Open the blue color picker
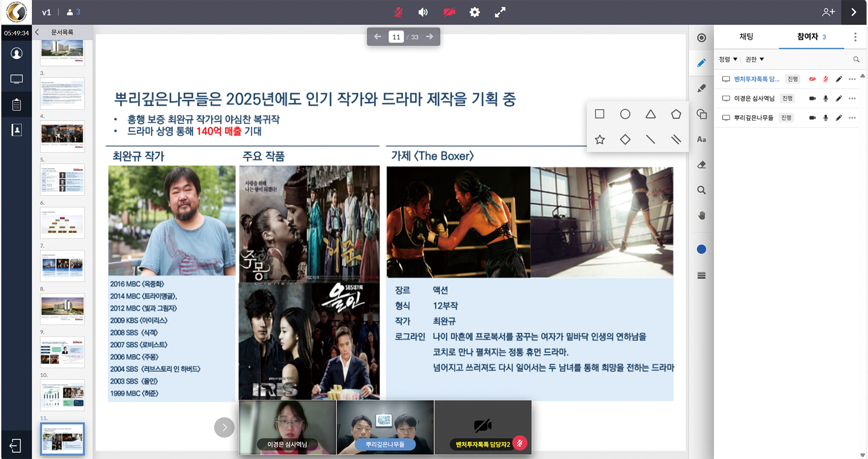The height and width of the screenshot is (459, 868). 701,249
